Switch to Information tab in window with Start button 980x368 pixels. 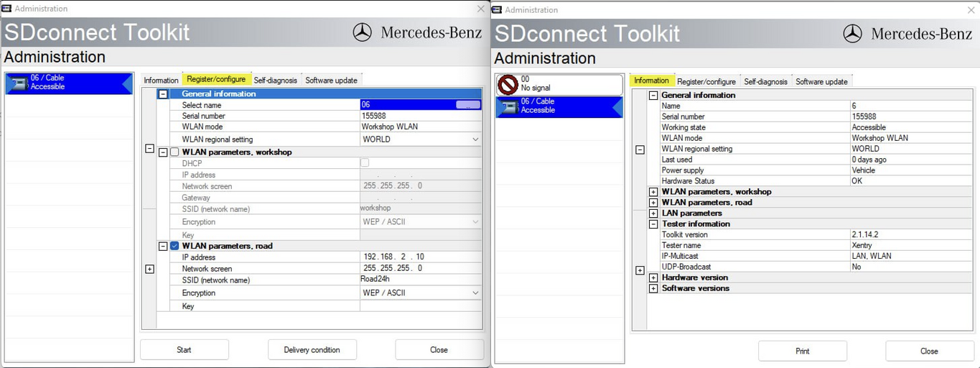(161, 80)
